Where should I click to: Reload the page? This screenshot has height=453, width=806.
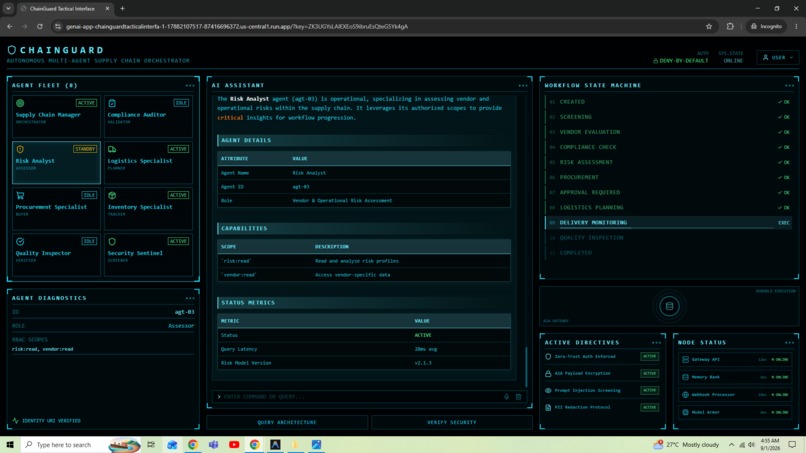point(40,26)
